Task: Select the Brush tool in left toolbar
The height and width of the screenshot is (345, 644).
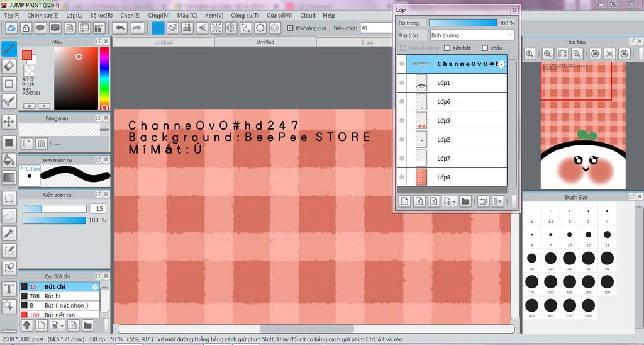Action: point(9,49)
